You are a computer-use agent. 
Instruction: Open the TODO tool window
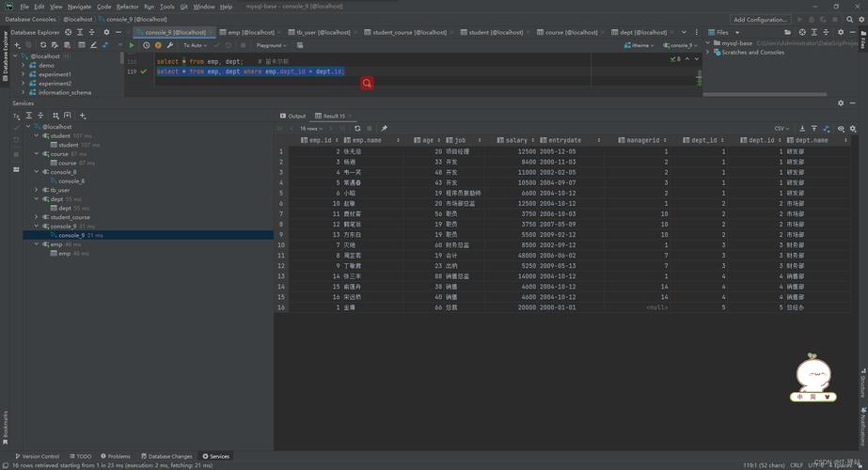[81, 456]
